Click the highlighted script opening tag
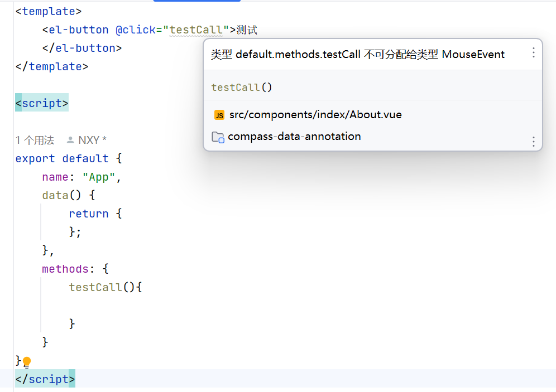 41,103
